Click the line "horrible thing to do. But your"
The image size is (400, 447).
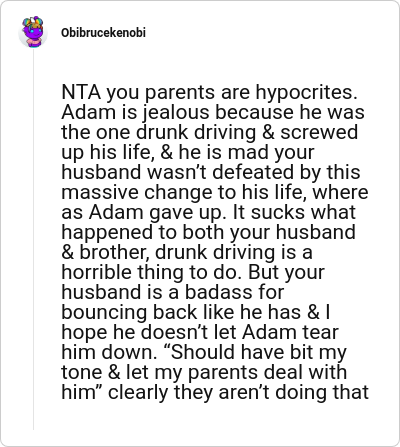pos(193,272)
